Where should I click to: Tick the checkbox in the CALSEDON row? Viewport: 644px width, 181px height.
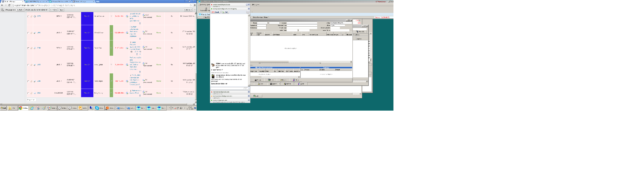click(28, 93)
